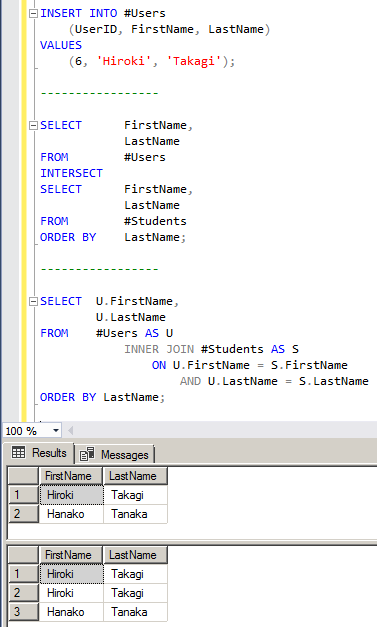Screen dimensions: 377x627
Task: Collapse the SELECT U.FirstName join query block
Action: (33, 302)
